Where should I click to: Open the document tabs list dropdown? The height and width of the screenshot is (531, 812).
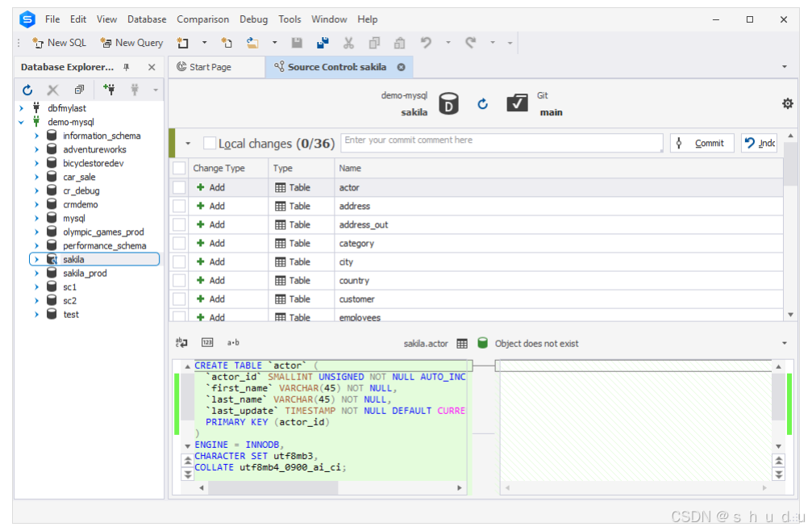point(784,67)
